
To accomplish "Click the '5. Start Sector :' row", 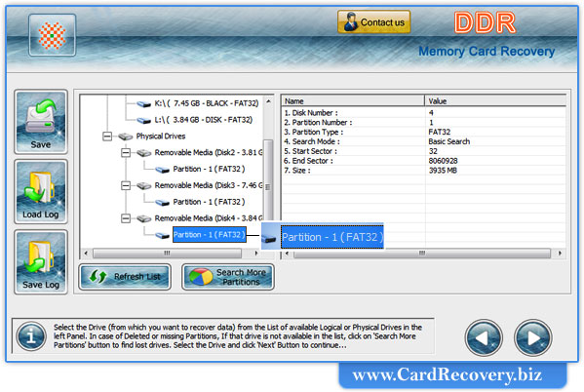I will point(424,151).
